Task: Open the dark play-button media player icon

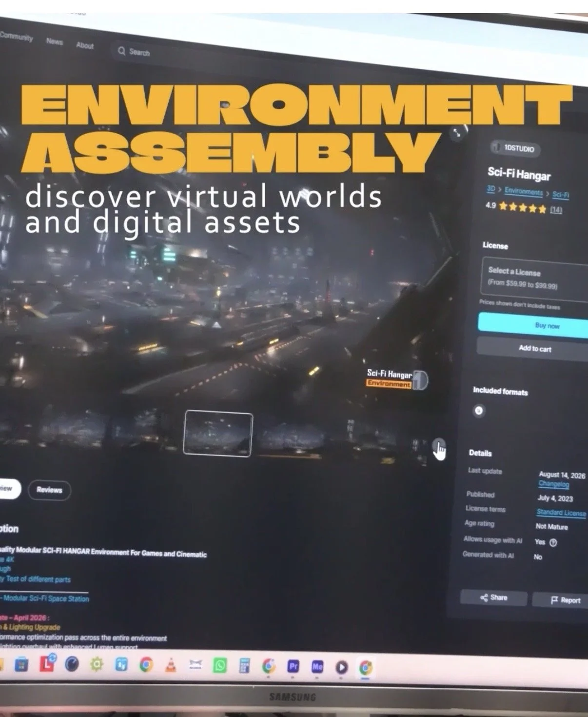Action: pyautogui.click(x=342, y=667)
